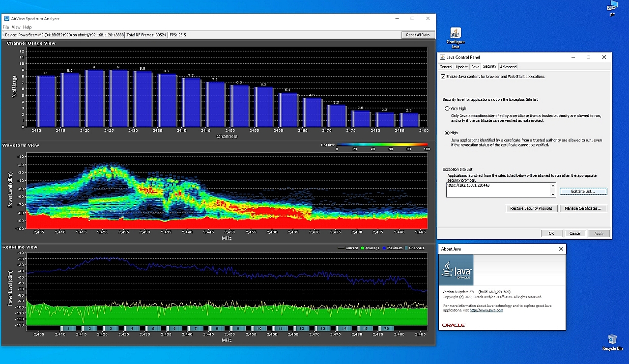Open the java.com hyperlink
Screen dimensions: 629x364
(486, 310)
